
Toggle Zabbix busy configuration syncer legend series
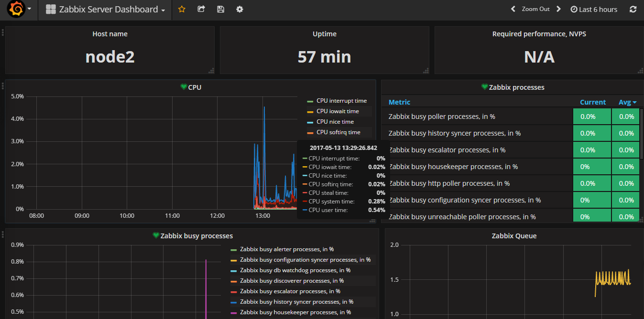305,260
